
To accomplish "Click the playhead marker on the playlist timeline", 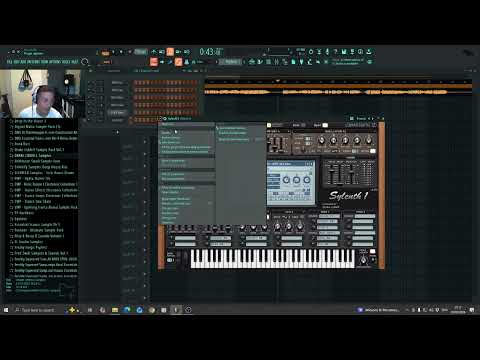I will [277, 81].
